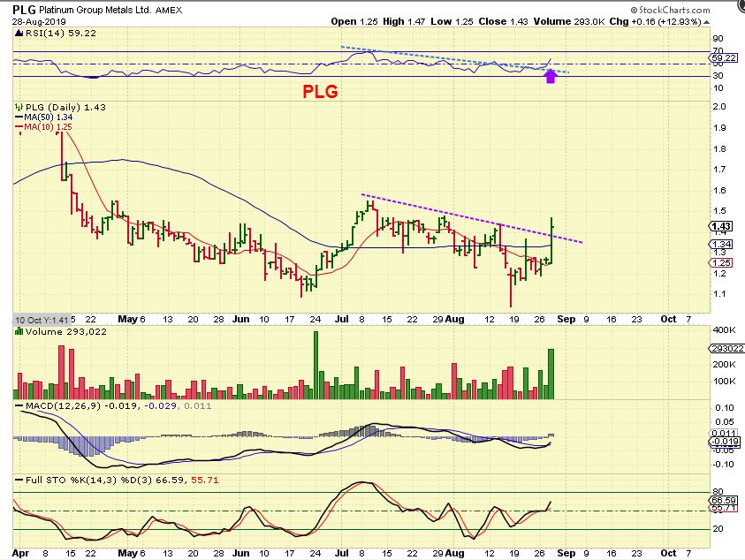Click the red PLG annotation text
The width and height of the screenshot is (745, 560).
(320, 91)
